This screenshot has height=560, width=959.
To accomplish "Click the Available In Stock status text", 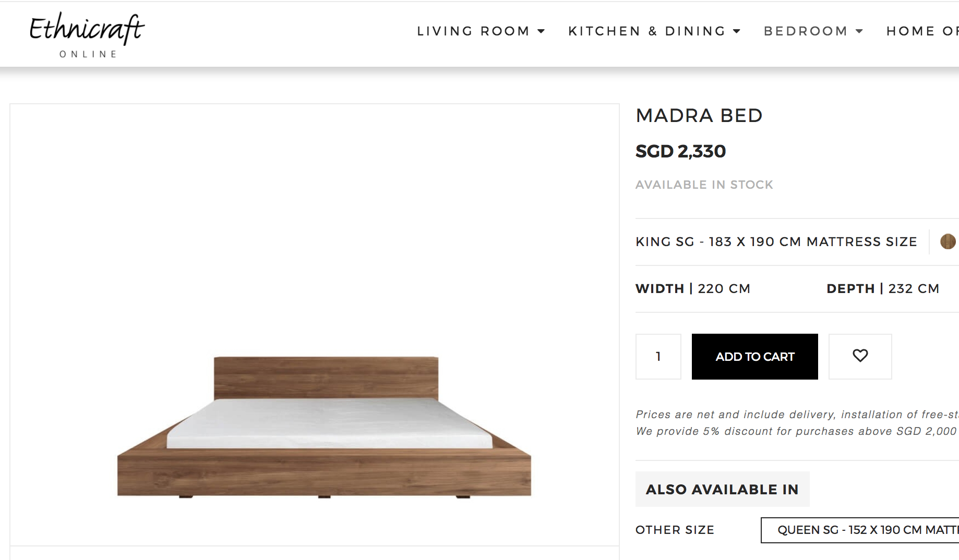I will pos(704,185).
